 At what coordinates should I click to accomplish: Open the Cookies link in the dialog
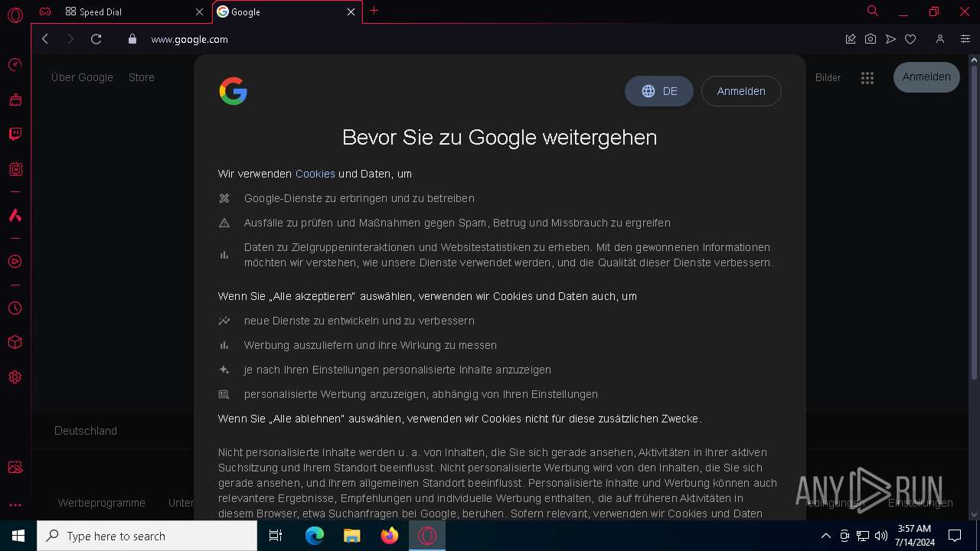pos(315,174)
